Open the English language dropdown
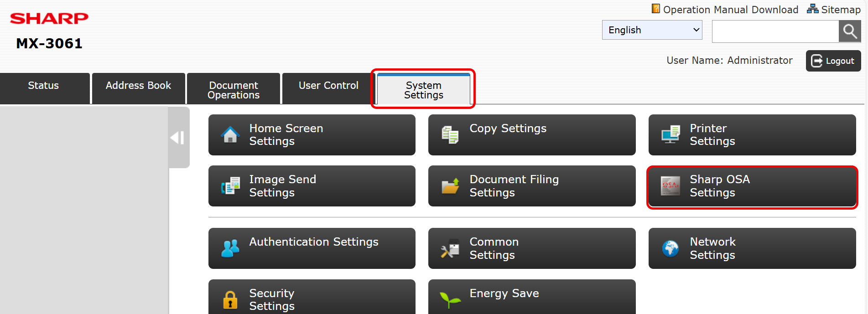The width and height of the screenshot is (868, 314). [x=652, y=30]
